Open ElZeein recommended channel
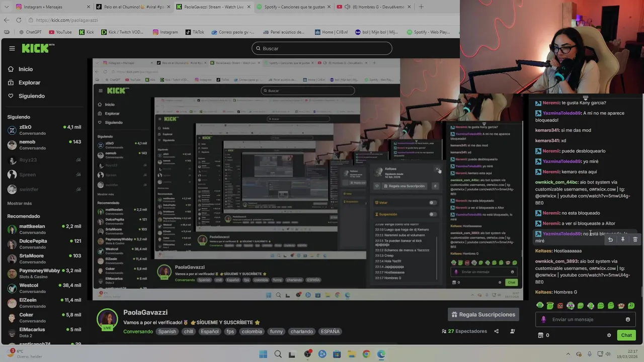The width and height of the screenshot is (644, 362). click(x=44, y=303)
